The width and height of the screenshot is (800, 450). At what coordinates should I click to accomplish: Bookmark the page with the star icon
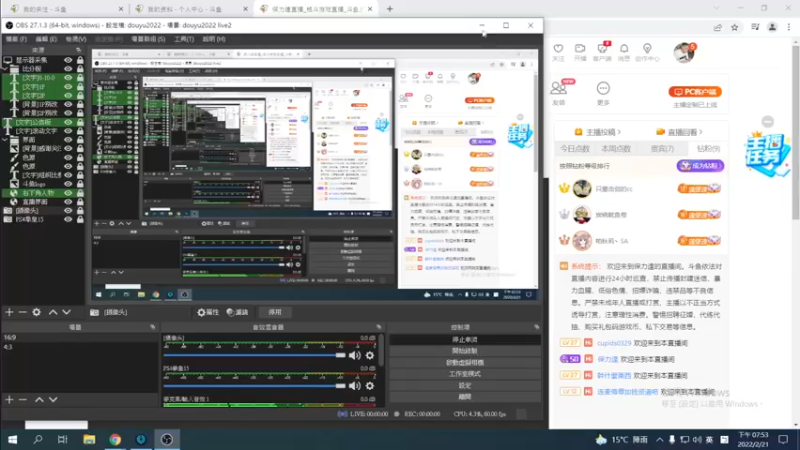[x=734, y=28]
